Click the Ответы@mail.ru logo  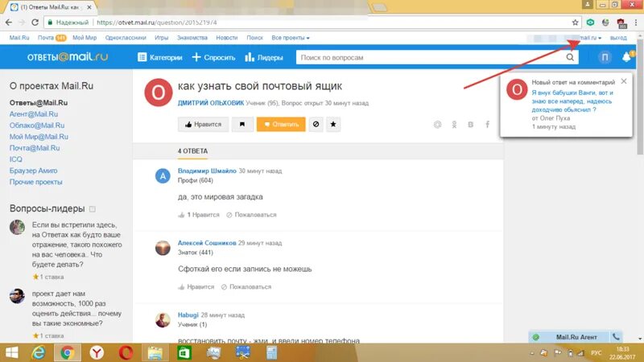click(x=68, y=57)
